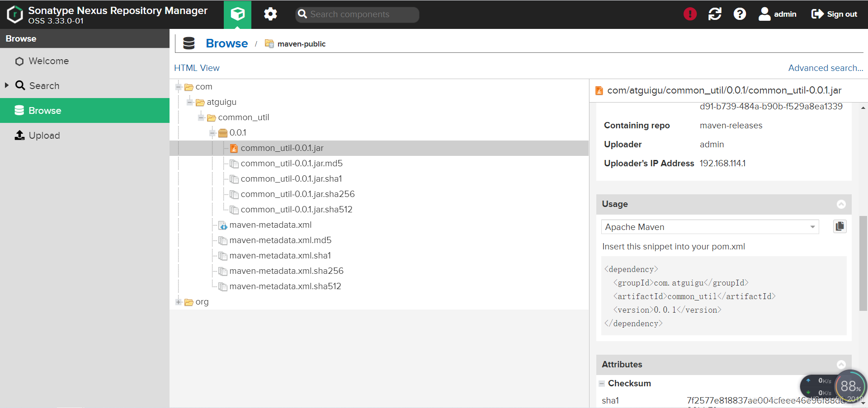Copy the dependency snippet to clipboard
The image size is (868, 408).
tap(840, 226)
